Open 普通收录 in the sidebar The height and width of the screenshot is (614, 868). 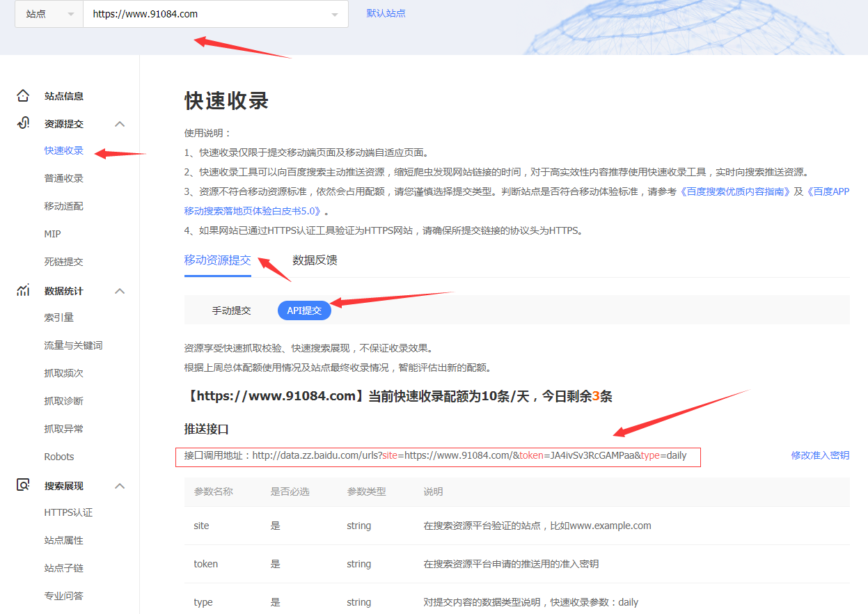point(64,178)
